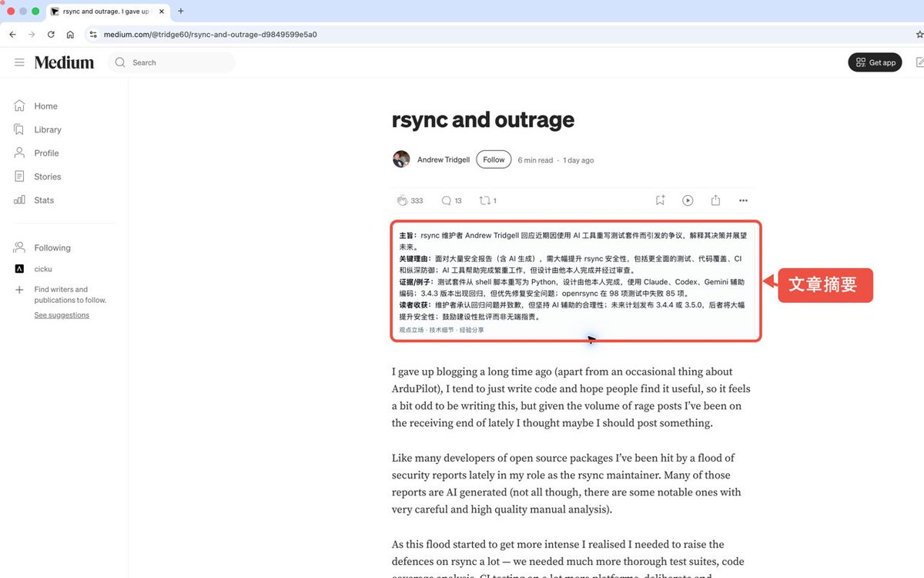
Task: Open the 333 claps count
Action: 417,200
